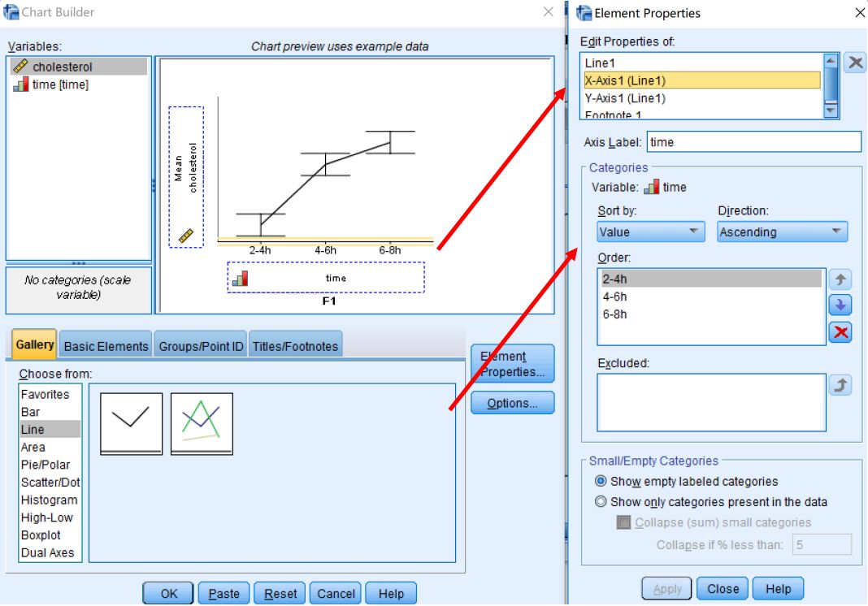868x606 pixels.
Task: Open the Titles/Footnotes tab
Action: coord(295,346)
